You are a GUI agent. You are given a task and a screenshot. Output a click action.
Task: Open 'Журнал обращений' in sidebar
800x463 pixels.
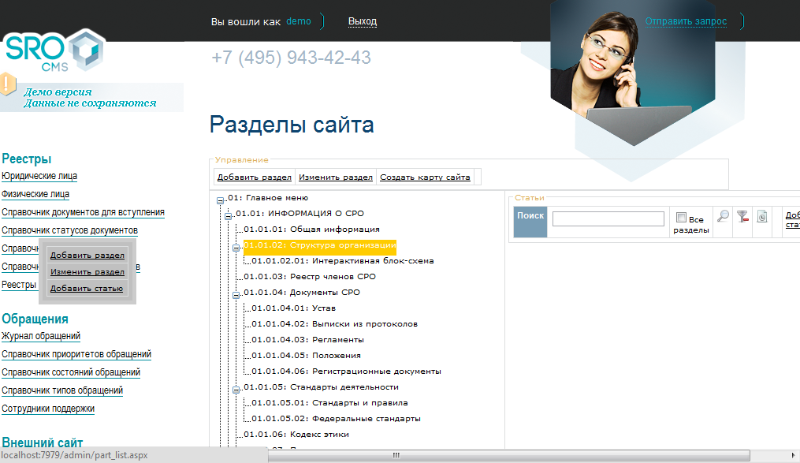tap(41, 336)
